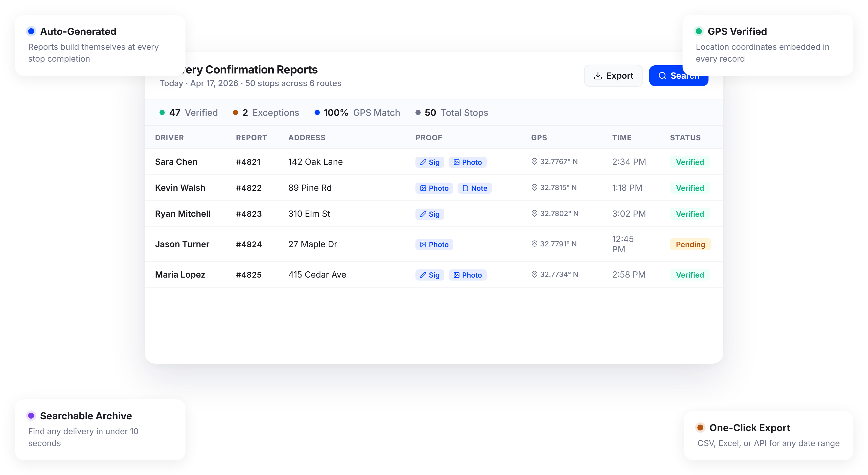The width and height of the screenshot is (868, 475).
Task: Click GPS pin icon for 32.7815° N
Action: tap(534, 188)
